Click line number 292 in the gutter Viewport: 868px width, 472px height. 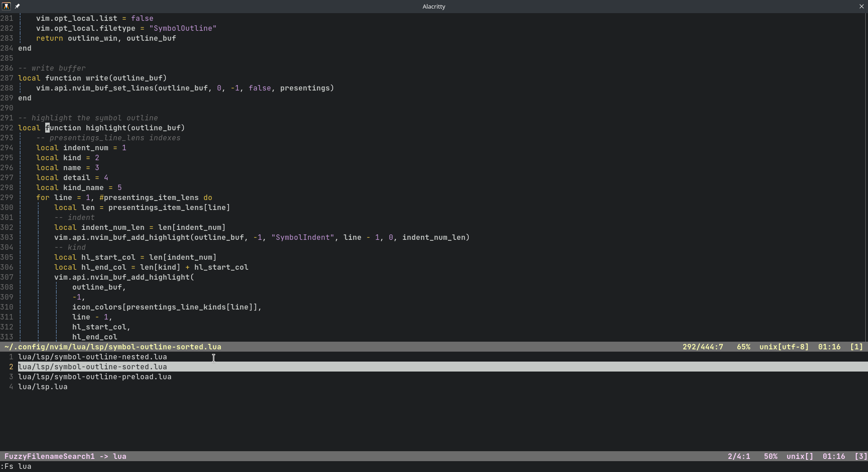pos(7,128)
